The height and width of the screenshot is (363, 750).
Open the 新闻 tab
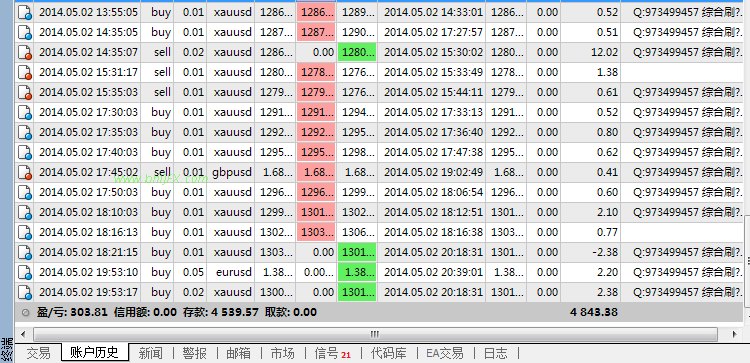(x=151, y=353)
